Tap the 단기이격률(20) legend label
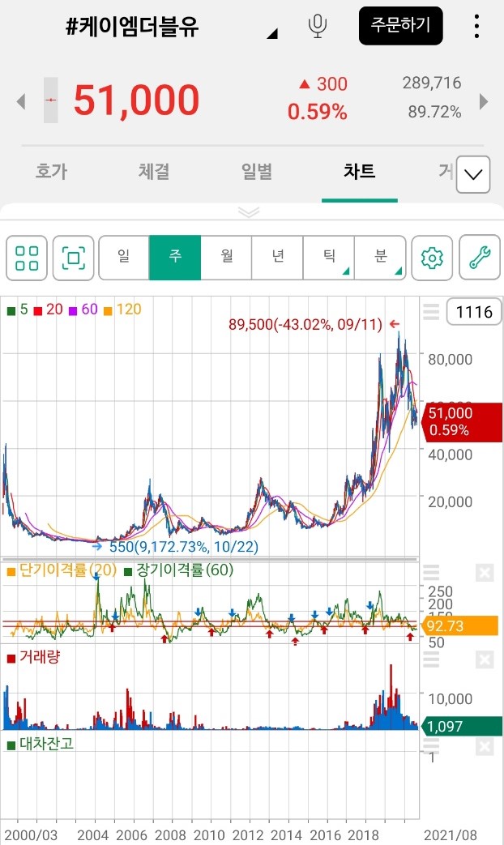 click(x=62, y=570)
